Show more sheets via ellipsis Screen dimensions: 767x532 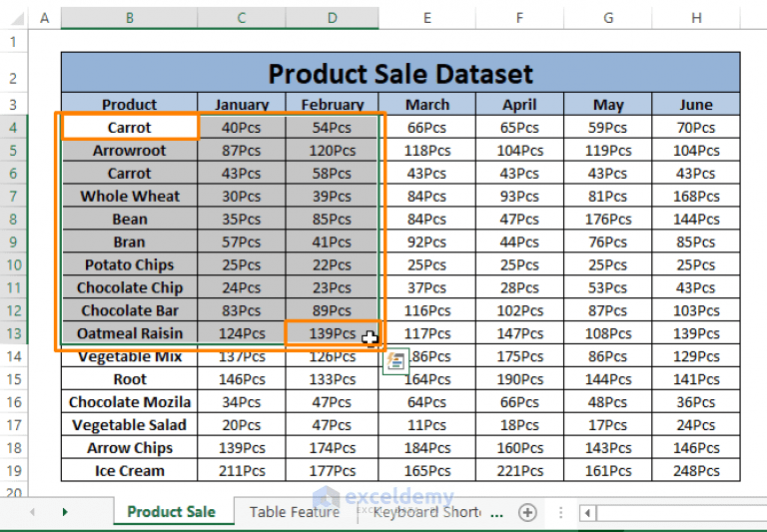(496, 513)
